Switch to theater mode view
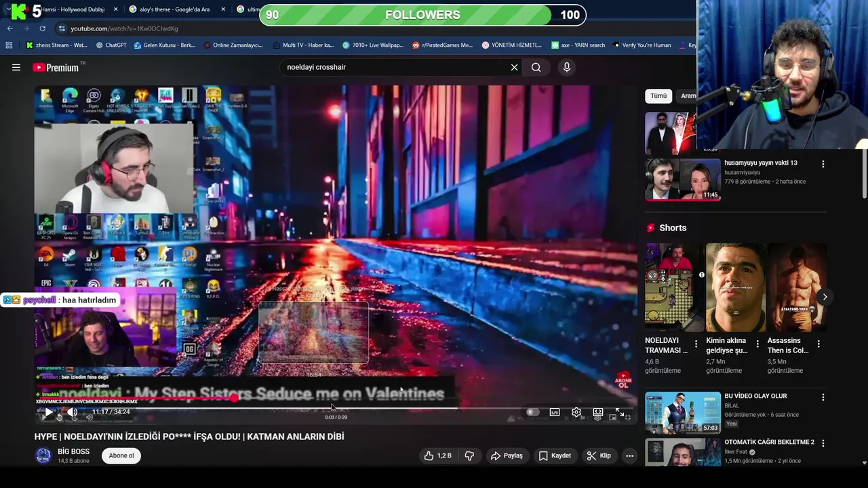Image resolution: width=868 pixels, height=488 pixels. pos(598,411)
